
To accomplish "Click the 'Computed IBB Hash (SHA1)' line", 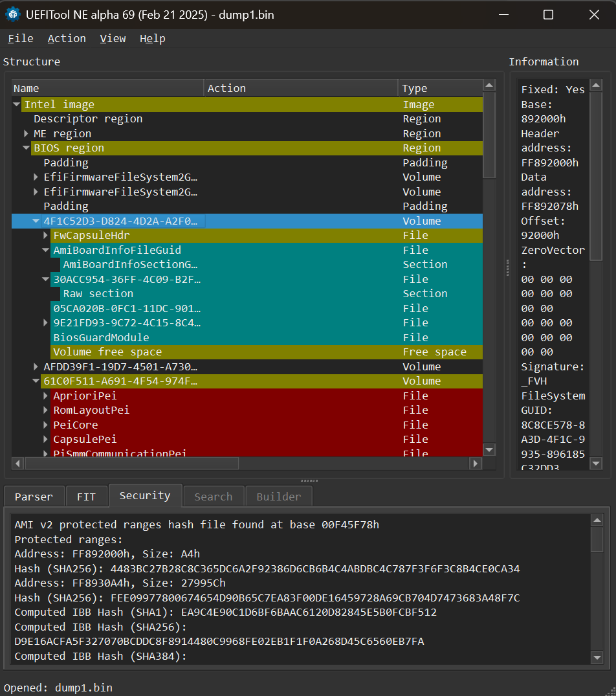I will point(226,612).
